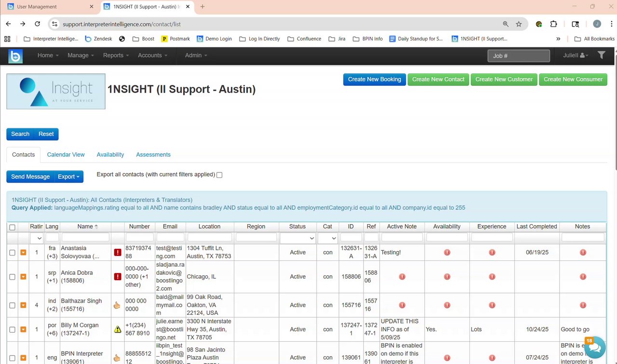Open the Rating filter dropdown
This screenshot has width=617, height=364.
click(x=37, y=238)
